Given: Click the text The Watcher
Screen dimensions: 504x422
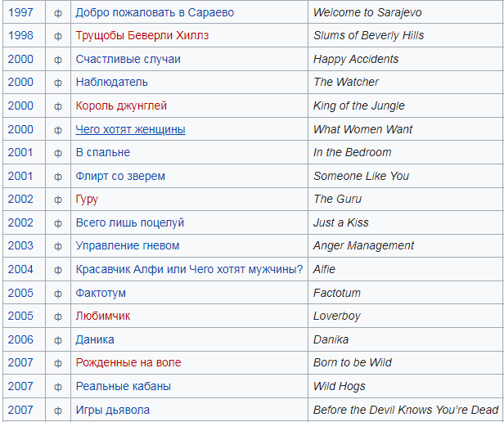Looking at the screenshot, I should pyautogui.click(x=346, y=82).
